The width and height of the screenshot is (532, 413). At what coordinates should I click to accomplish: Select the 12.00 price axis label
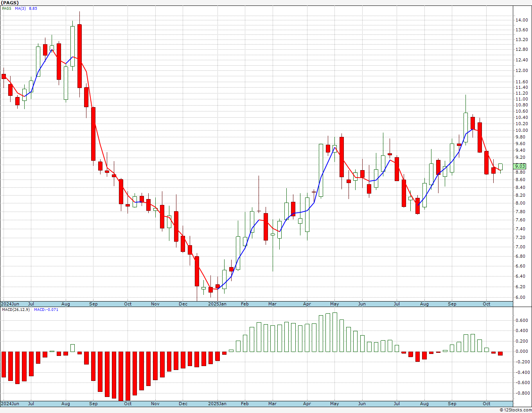tap(522, 70)
